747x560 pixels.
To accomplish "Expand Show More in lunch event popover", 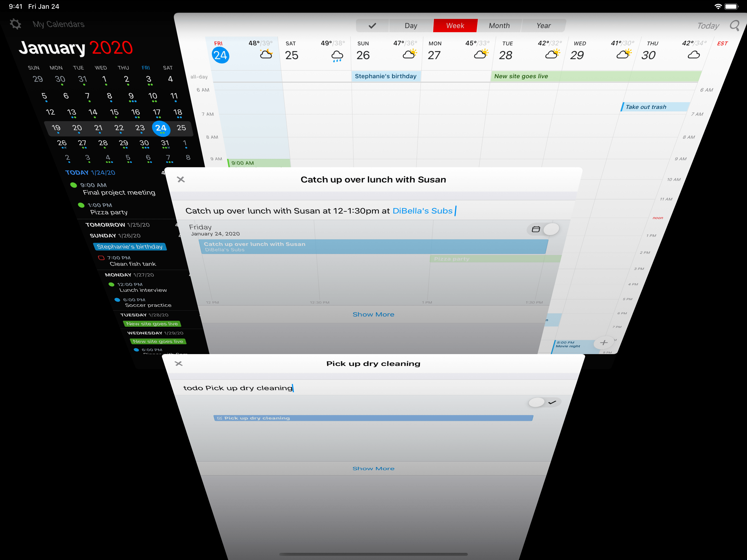I will [x=373, y=314].
